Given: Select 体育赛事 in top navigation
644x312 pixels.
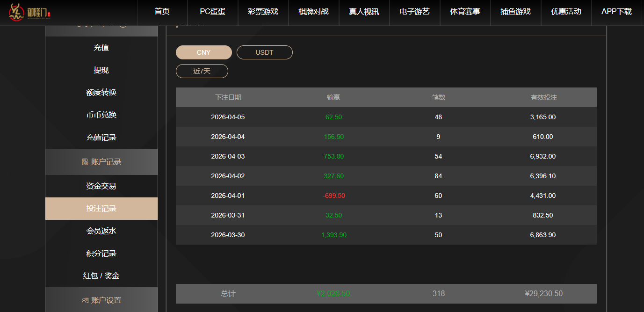Looking at the screenshot, I should click(x=465, y=13).
